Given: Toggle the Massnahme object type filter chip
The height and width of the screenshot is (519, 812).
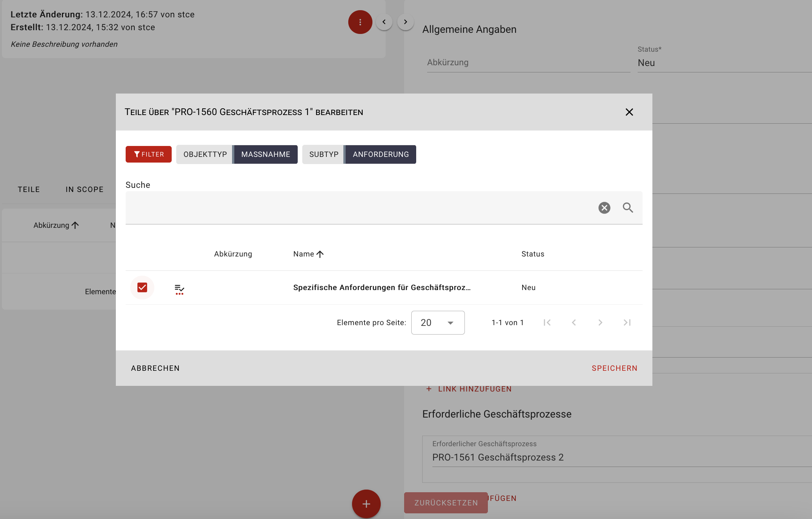Looking at the screenshot, I should tap(265, 155).
